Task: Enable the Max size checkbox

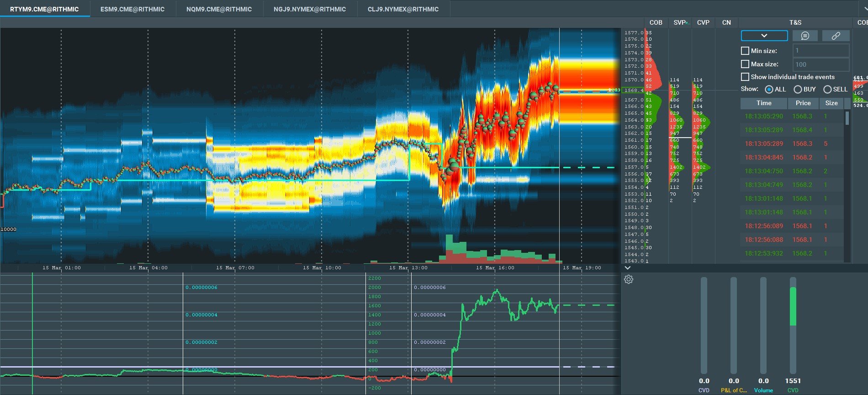Action: [745, 64]
